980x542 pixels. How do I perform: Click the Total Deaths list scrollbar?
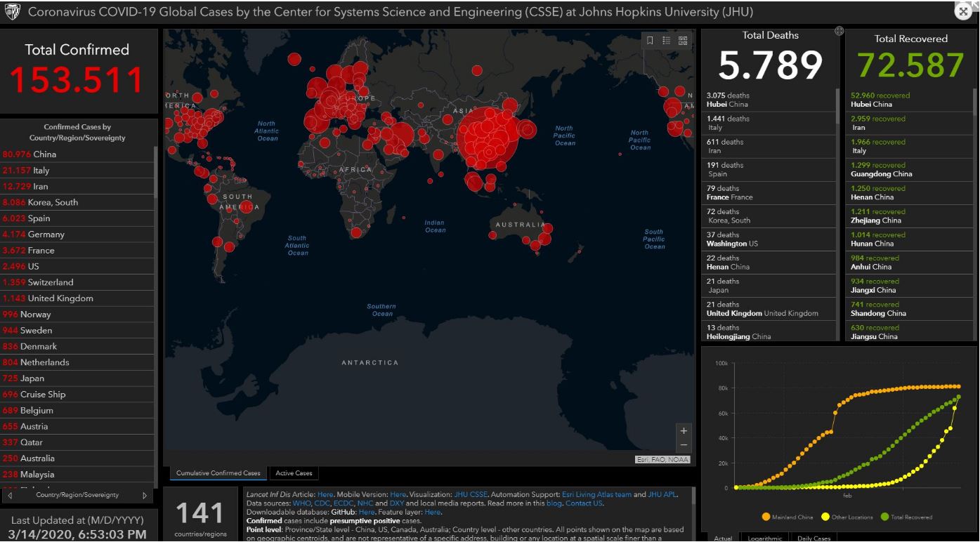click(x=837, y=107)
